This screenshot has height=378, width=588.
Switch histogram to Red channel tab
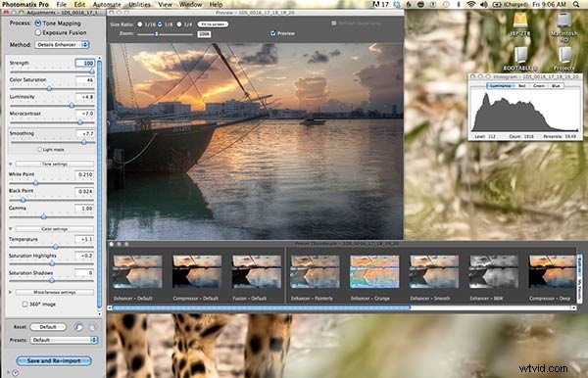pos(521,86)
